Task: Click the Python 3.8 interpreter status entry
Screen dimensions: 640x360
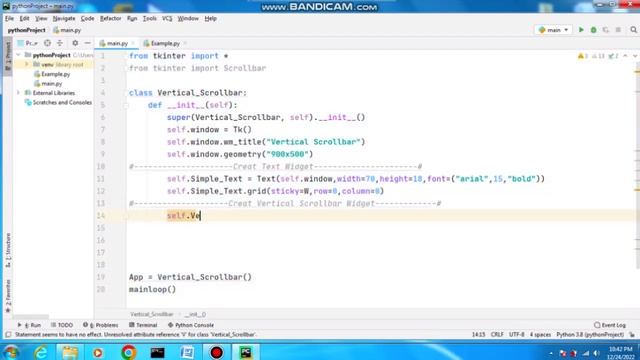Action: [590, 335]
